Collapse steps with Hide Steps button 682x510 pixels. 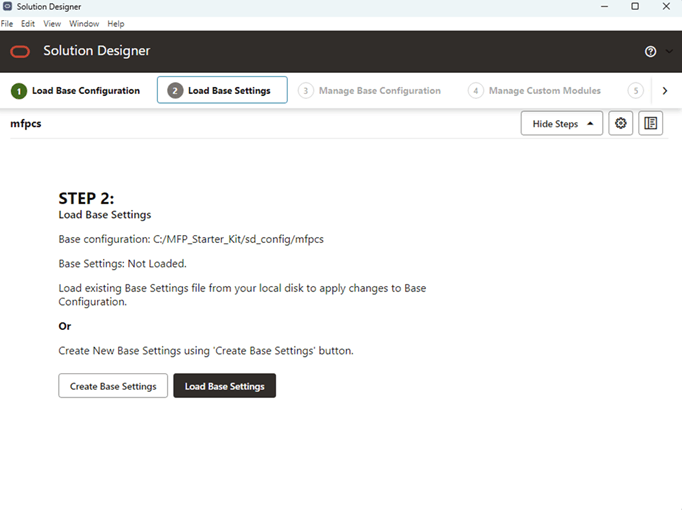562,123
